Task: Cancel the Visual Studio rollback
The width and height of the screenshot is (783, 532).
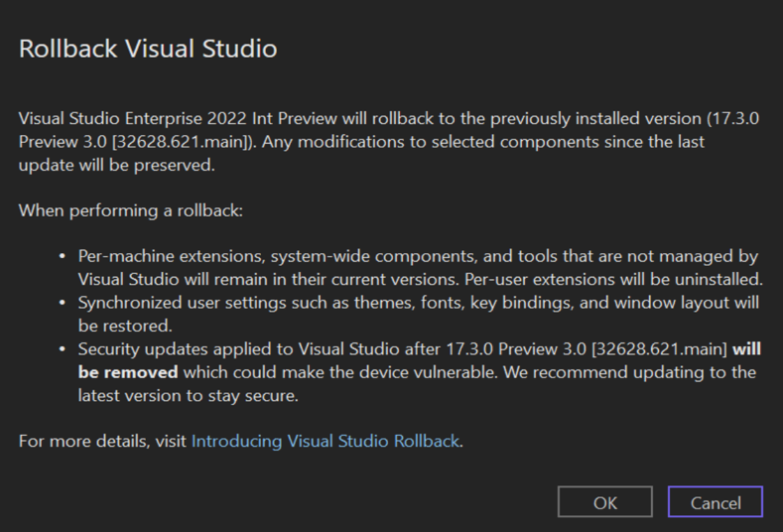Action: point(715,501)
